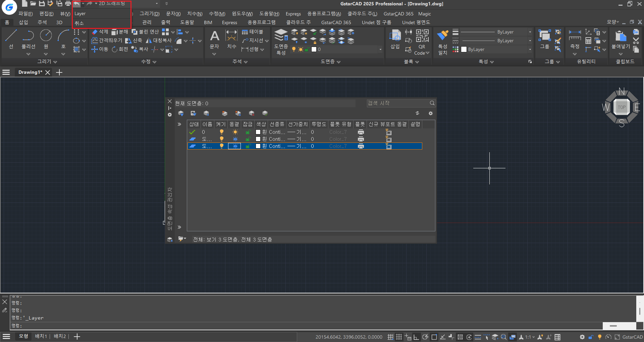Toggle plot printer icon for layer 0

[x=361, y=132]
